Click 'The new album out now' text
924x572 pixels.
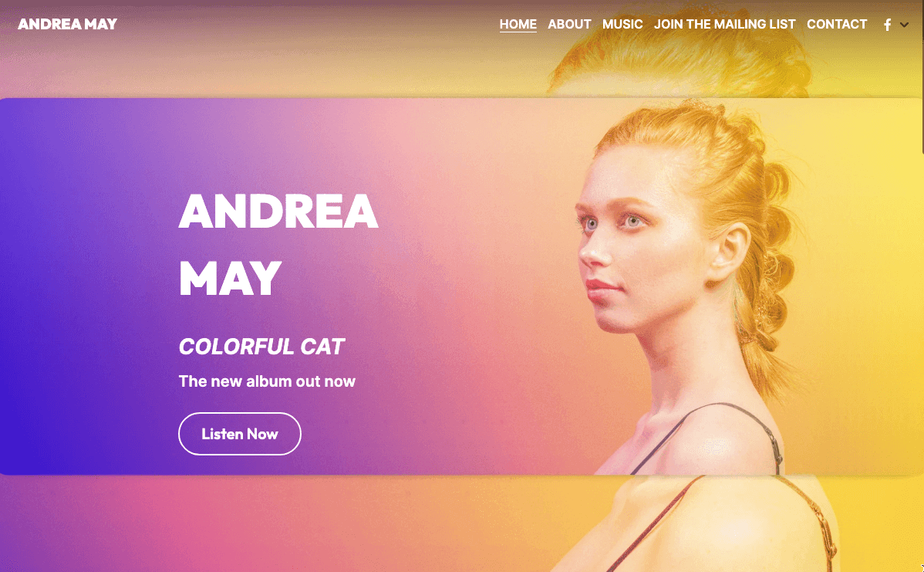[x=267, y=381]
